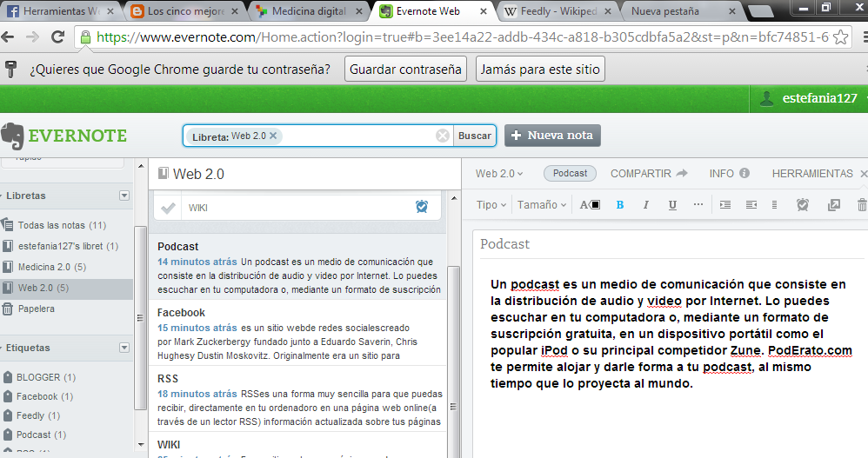The image size is (868, 458).
Task: Switch to Medicina digital tab
Action: pos(309,11)
